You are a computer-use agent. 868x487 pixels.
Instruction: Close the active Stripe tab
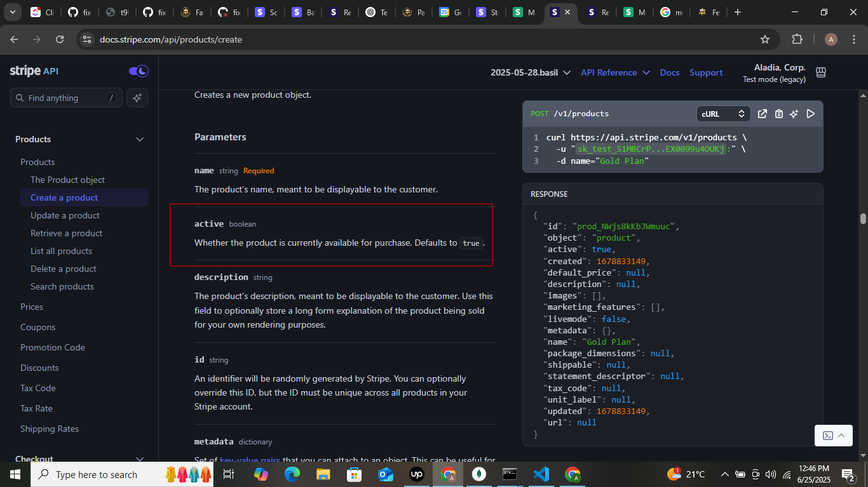[x=567, y=12]
